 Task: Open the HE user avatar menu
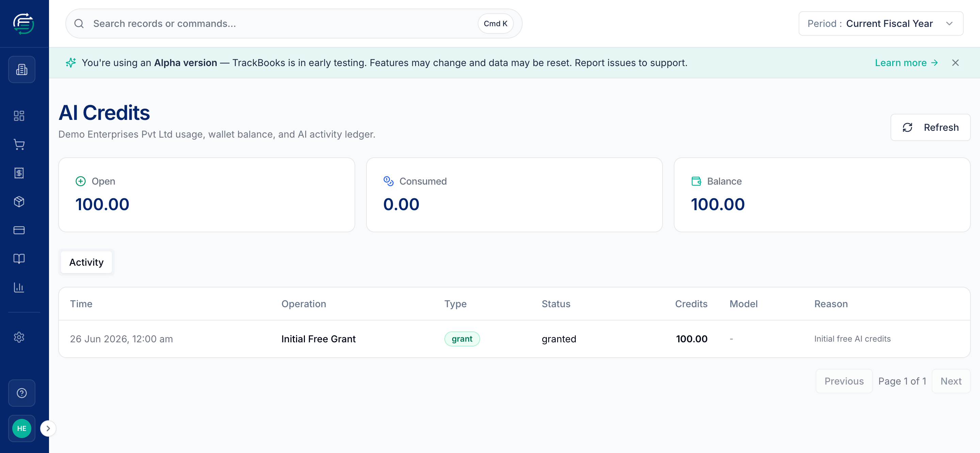pos(22,428)
